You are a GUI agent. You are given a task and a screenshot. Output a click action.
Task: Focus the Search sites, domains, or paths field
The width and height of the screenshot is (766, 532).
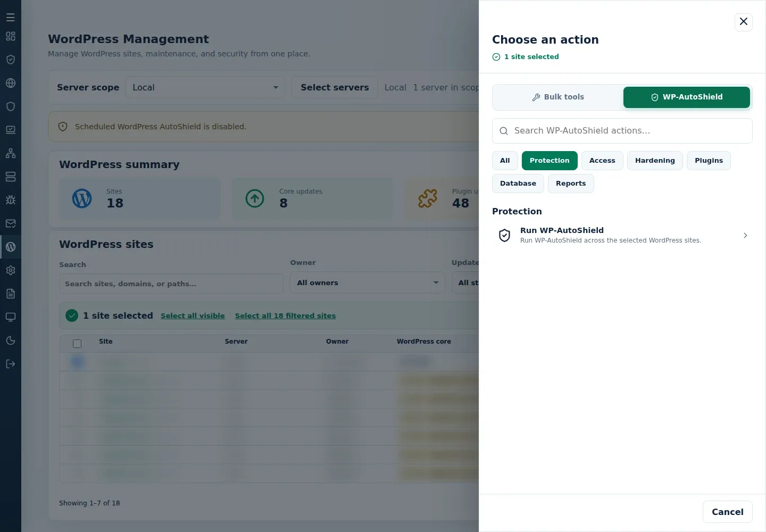pos(171,284)
